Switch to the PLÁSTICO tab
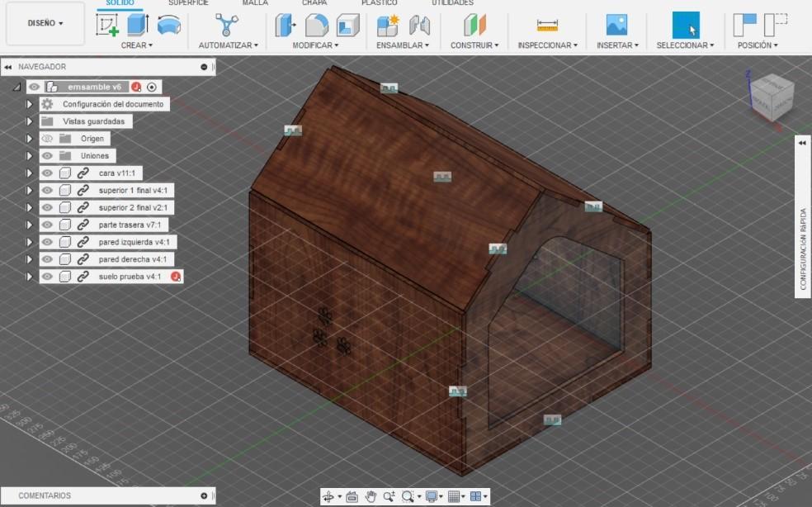 coord(380,3)
